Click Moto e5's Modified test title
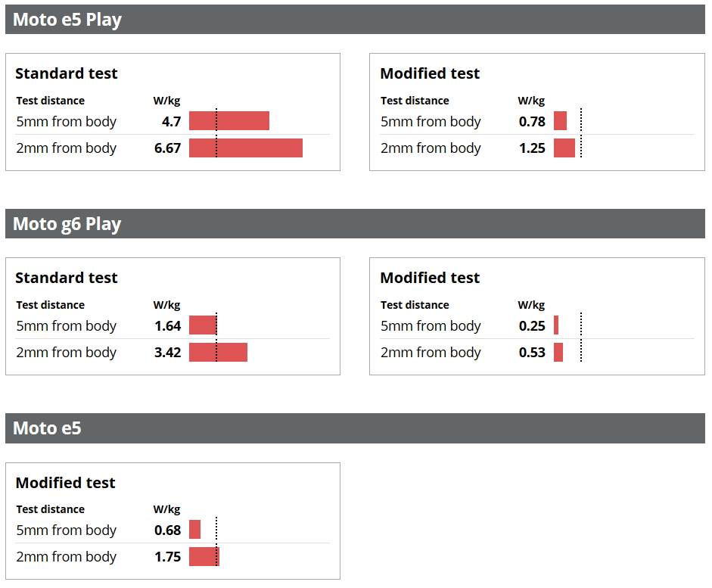Viewport: 712px width, 588px height. (65, 483)
